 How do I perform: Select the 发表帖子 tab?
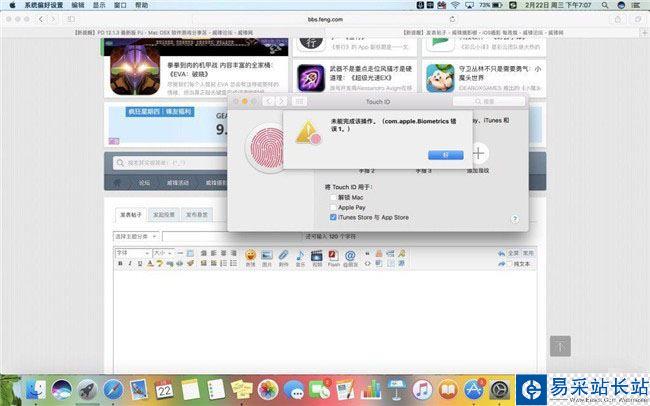tap(131, 214)
